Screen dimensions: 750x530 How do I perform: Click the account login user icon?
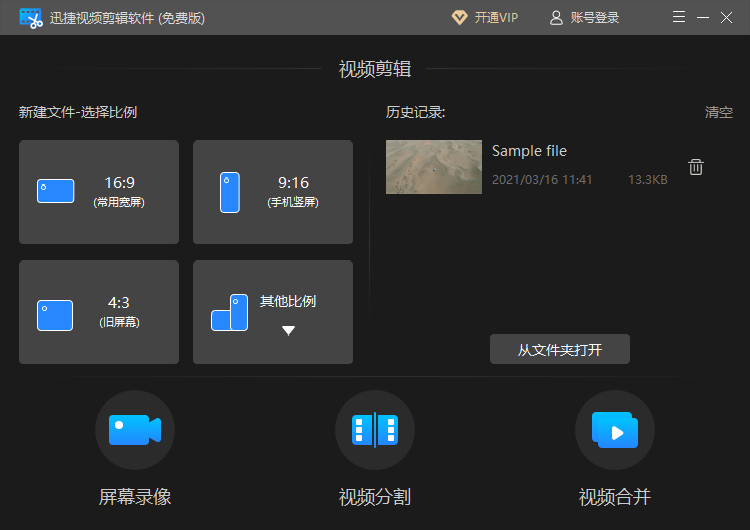(556, 18)
